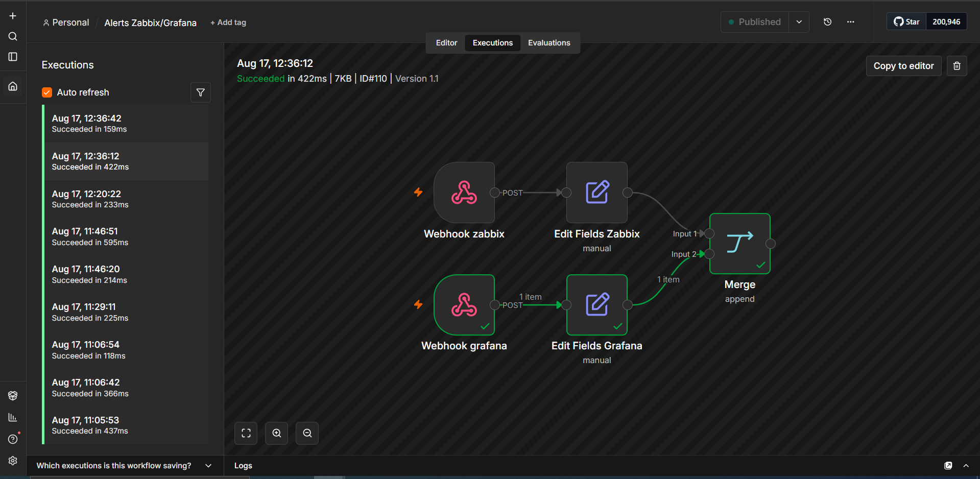Expand "Which executions is this workflow saving?"

pyautogui.click(x=124, y=466)
